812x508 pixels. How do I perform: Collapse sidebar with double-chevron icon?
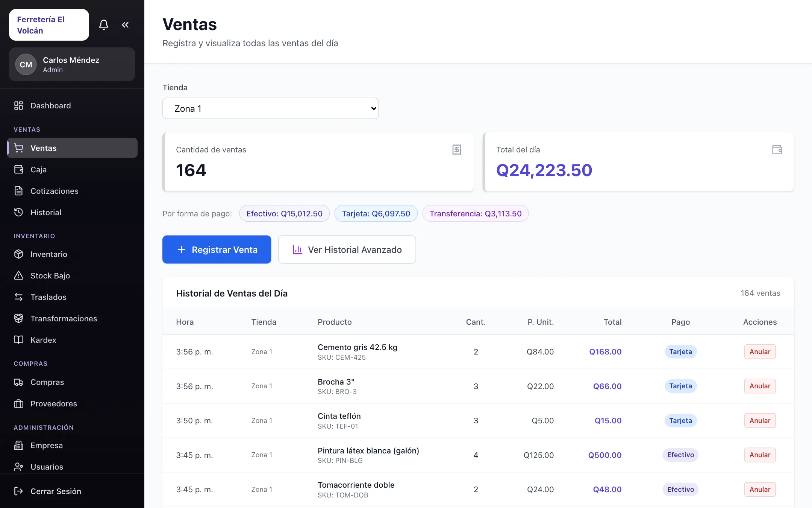pyautogui.click(x=125, y=25)
